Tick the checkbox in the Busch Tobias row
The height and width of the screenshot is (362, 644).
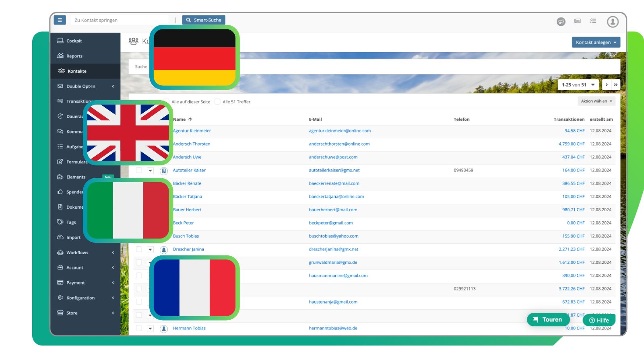click(x=139, y=236)
